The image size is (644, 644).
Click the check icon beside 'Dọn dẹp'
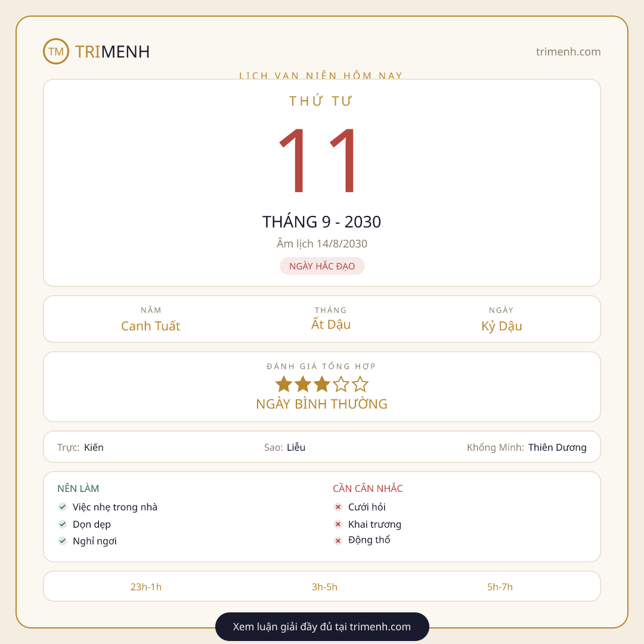pos(63,524)
